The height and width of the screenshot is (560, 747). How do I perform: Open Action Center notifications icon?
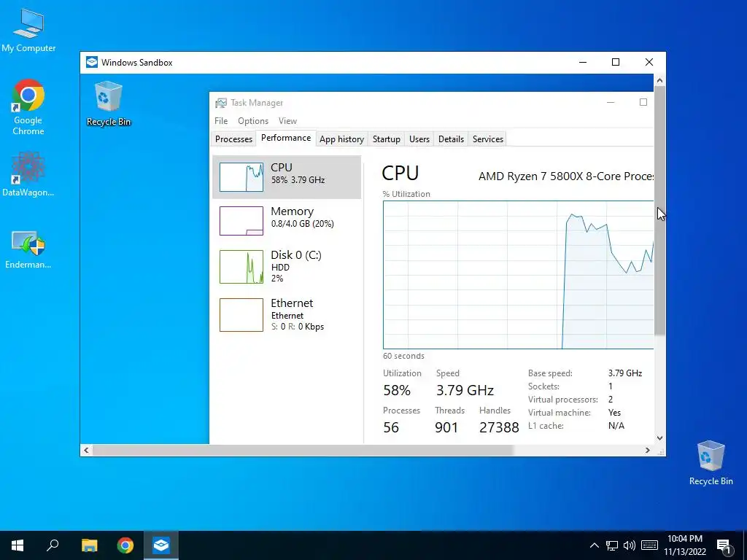(724, 546)
